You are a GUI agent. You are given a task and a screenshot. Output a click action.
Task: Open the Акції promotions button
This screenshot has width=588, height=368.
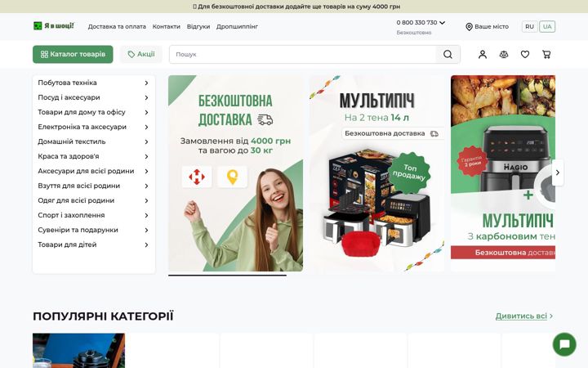tap(141, 54)
